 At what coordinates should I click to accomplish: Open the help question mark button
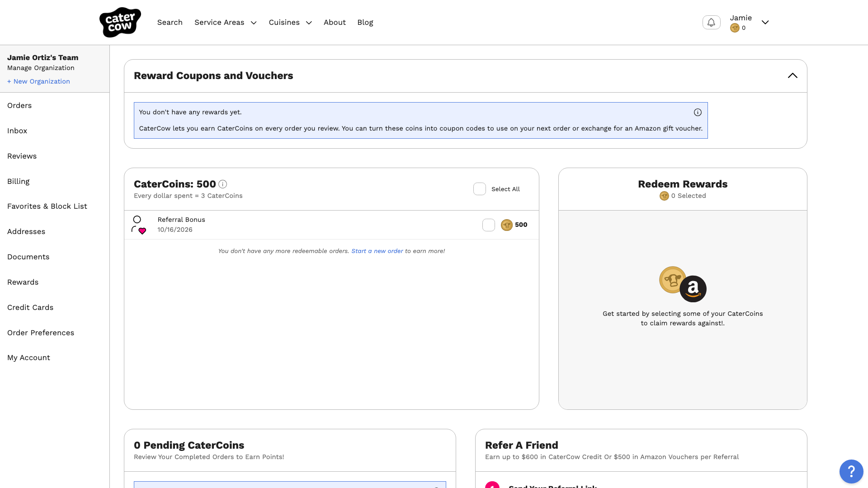(851, 471)
